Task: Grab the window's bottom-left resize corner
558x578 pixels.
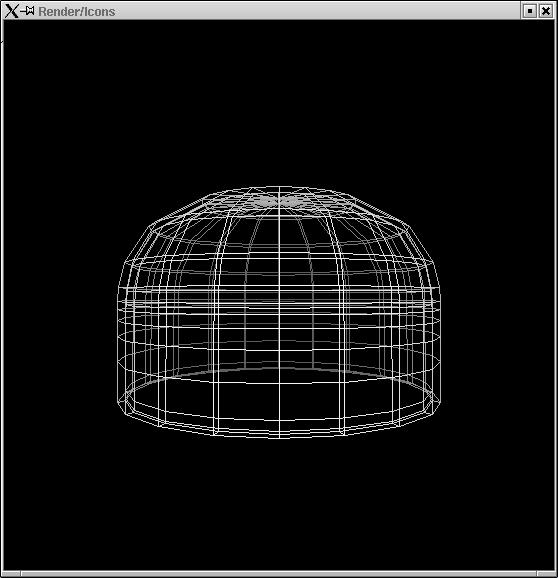Action: click(10, 574)
